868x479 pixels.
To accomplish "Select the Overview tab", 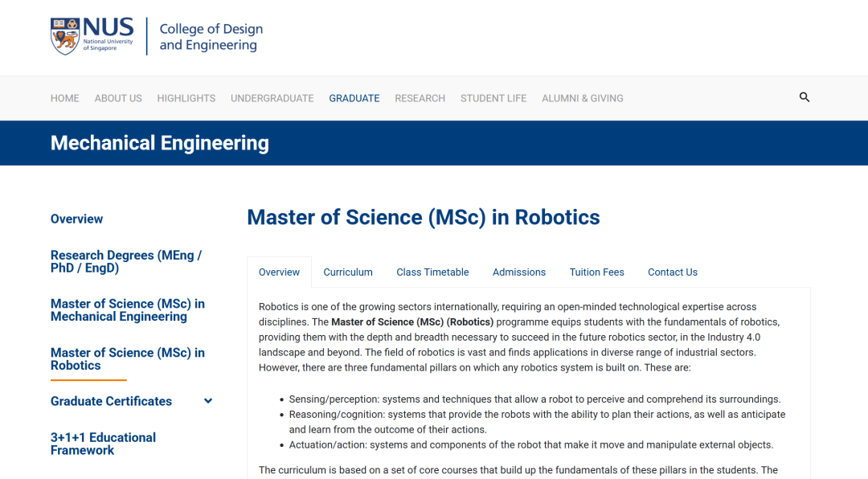I will pos(279,272).
